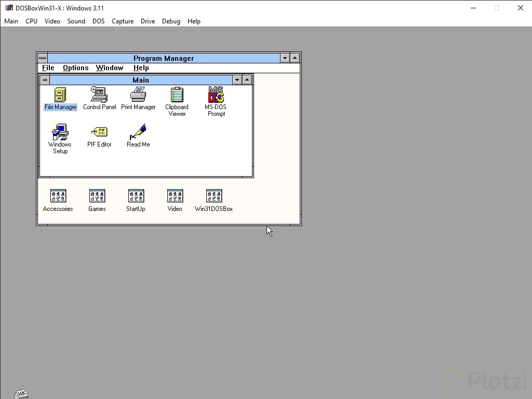The width and height of the screenshot is (532, 399).
Task: Open the Program Manager Window menu
Action: pos(109,68)
